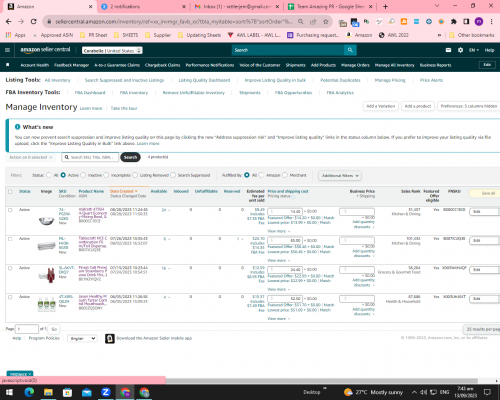The image size is (500, 400).
Task: Open the Action on 0 selected dropdown
Action: [x=30, y=157]
